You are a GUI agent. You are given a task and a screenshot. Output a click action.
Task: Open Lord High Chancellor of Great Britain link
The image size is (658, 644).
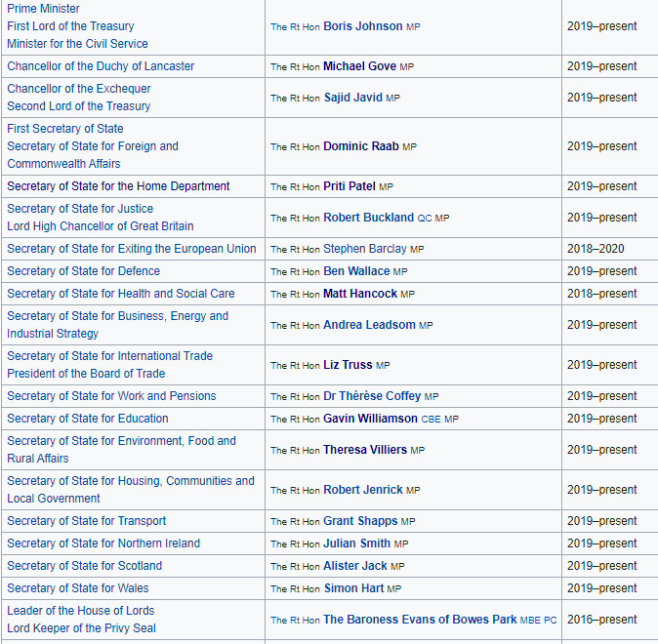tap(101, 226)
